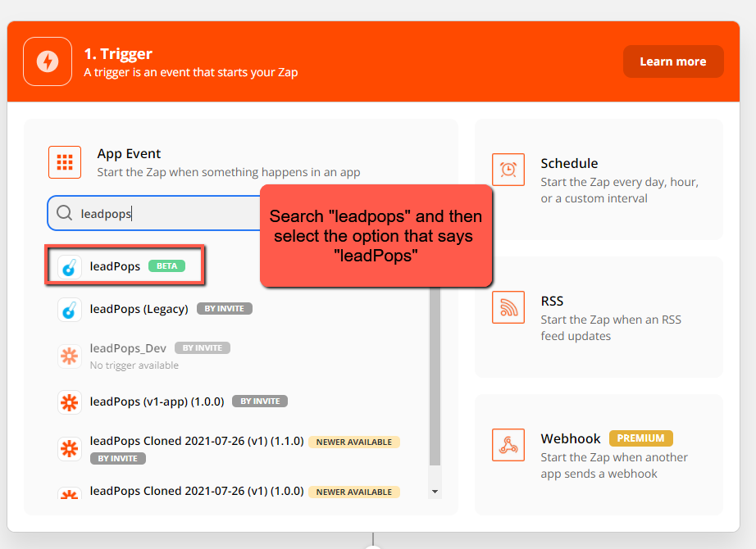Viewport: 756px width, 549px height.
Task: Select the leadPops BETA app icon
Action: point(70,266)
